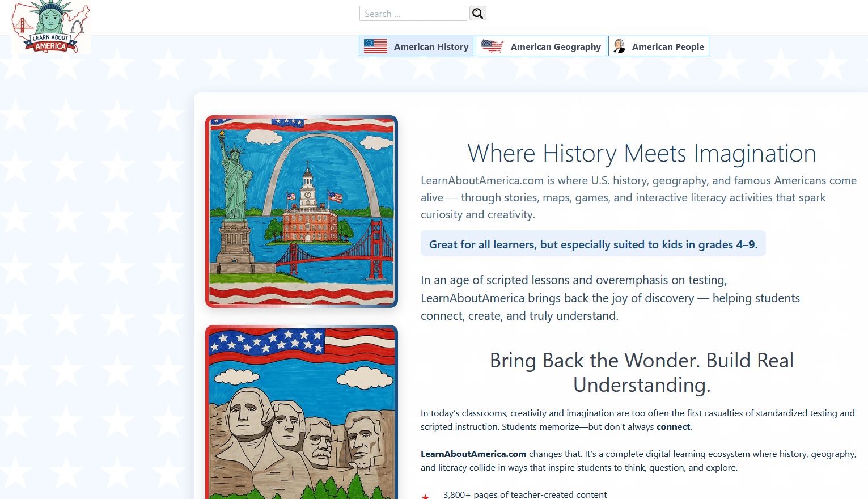The image size is (868, 499).
Task: Click the George Washington portrait icon
Action: point(619,46)
